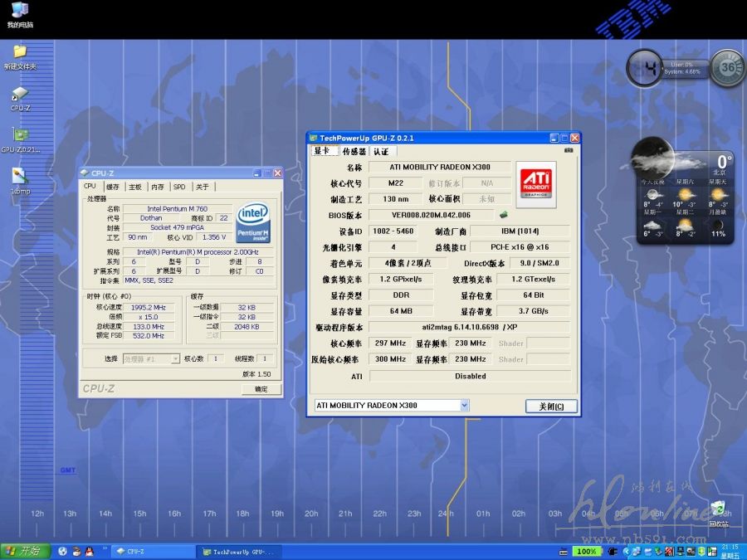Open the 处理器 #1 selection dropdown in CPU-Z
The width and height of the screenshot is (747, 560).
(175, 358)
